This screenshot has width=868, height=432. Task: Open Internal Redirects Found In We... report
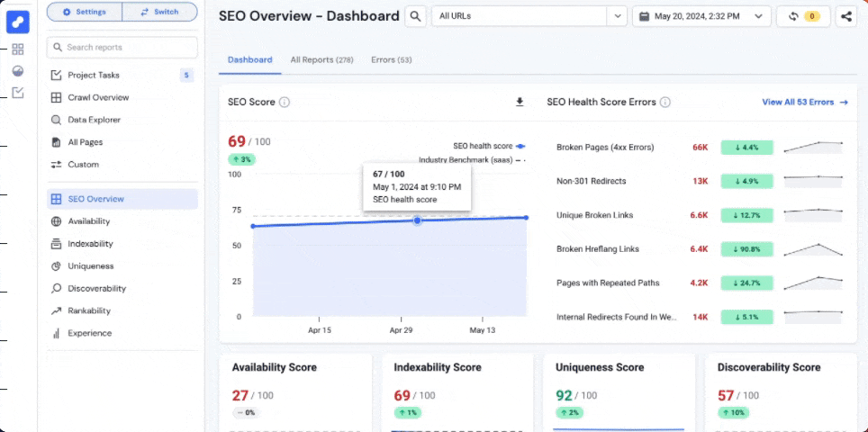pyautogui.click(x=617, y=317)
